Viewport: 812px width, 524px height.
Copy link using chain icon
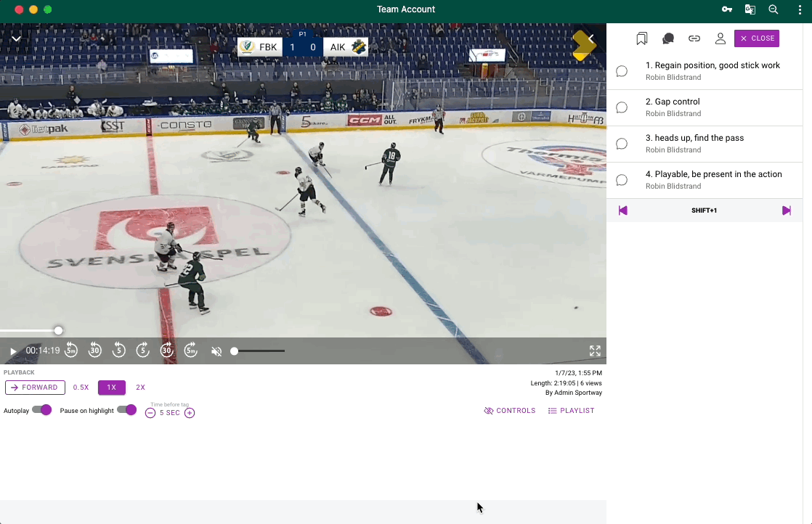tap(694, 38)
